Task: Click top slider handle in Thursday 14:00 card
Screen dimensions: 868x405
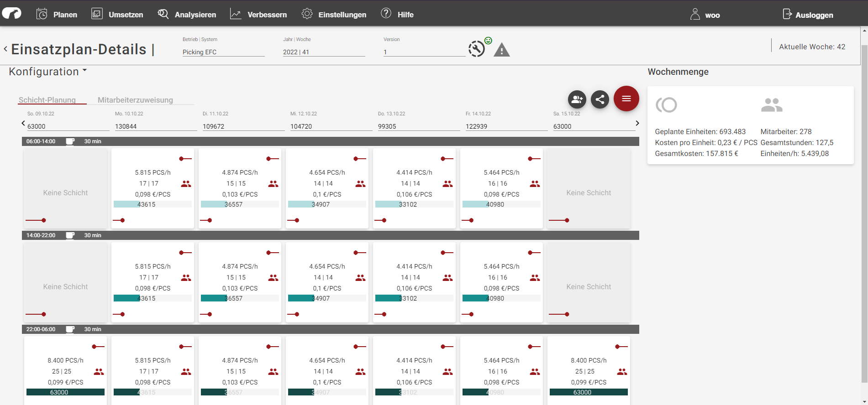Action: click(443, 253)
